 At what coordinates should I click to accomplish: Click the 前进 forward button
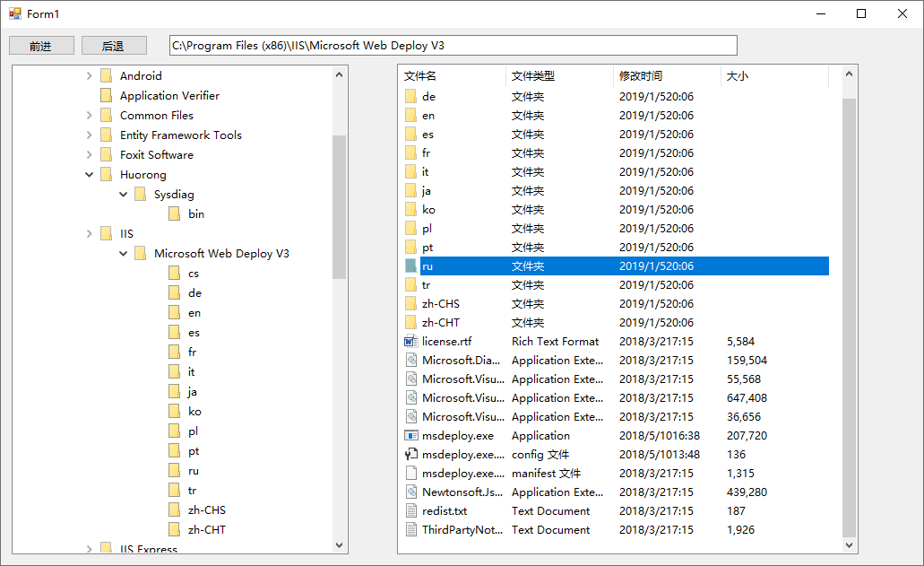point(41,46)
